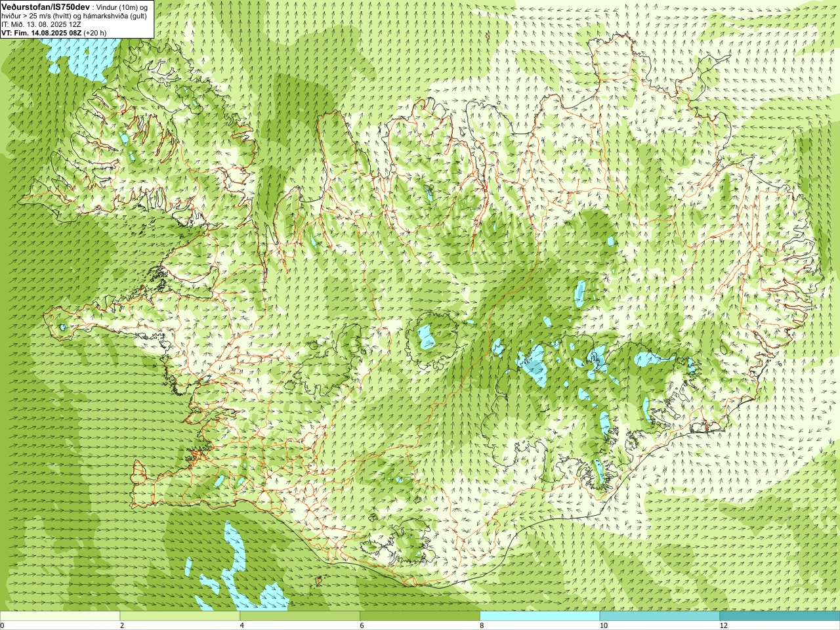Click the 'Vindur (10m) og' text in the legend

click(121, 7)
